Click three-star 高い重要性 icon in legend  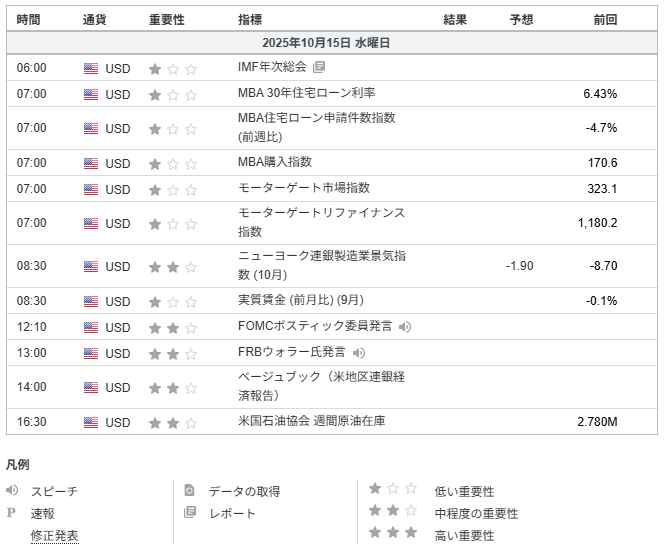[393, 534]
